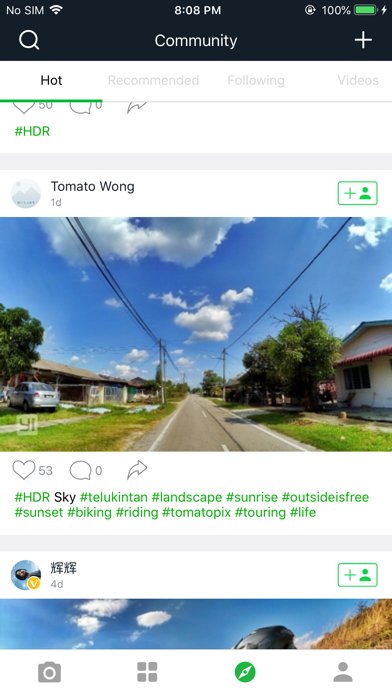Open the #outsideisfree hashtag link
The height and width of the screenshot is (696, 392).
coord(325,497)
